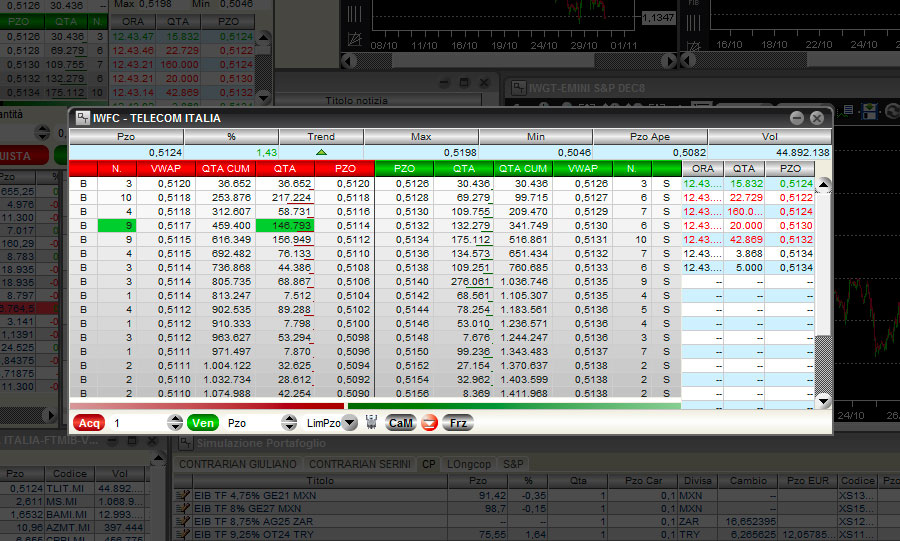Click the red Acq buy button
Viewport: 900px width, 541px height.
click(89, 423)
